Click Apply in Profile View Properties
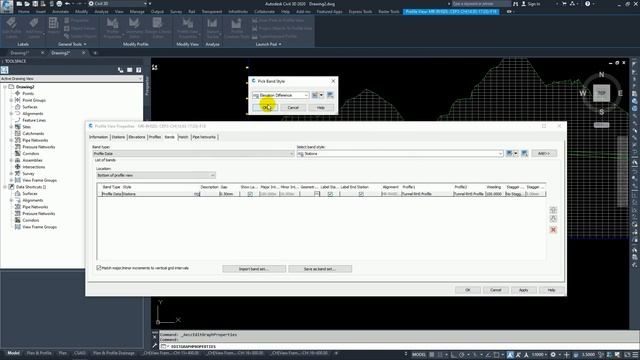The width and height of the screenshot is (640, 360). coord(523,290)
